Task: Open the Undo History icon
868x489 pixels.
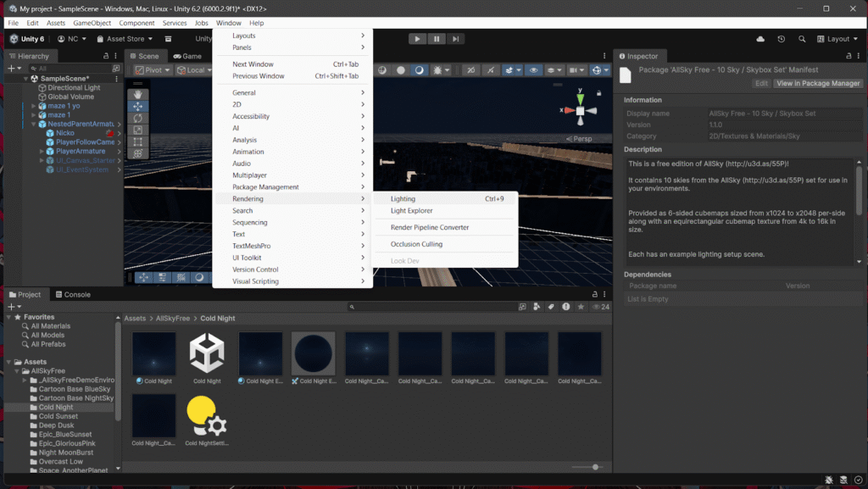Action: click(781, 39)
